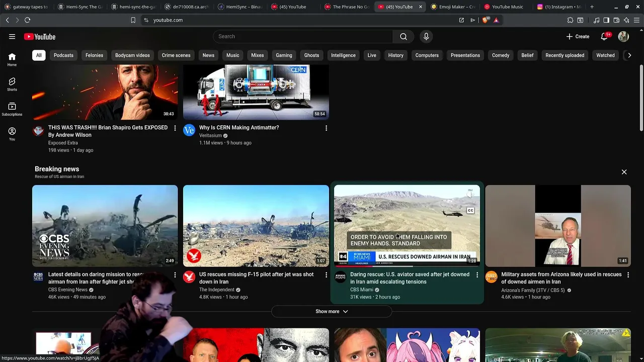The height and width of the screenshot is (362, 644).
Task: Open the Brave main menu icon
Action: pos(636,20)
